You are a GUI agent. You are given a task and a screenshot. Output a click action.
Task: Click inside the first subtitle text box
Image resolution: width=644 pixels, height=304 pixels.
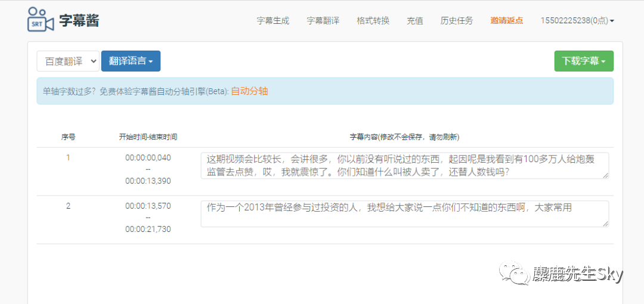point(404,165)
